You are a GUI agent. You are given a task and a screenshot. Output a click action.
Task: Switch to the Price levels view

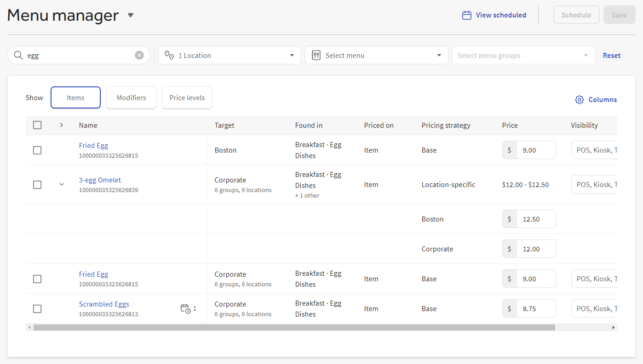pos(187,97)
